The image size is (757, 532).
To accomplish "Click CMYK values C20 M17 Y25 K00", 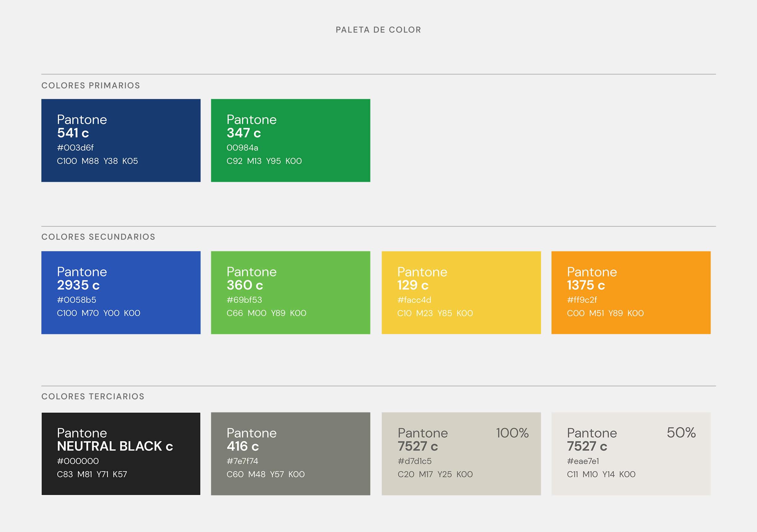I will pyautogui.click(x=435, y=474).
